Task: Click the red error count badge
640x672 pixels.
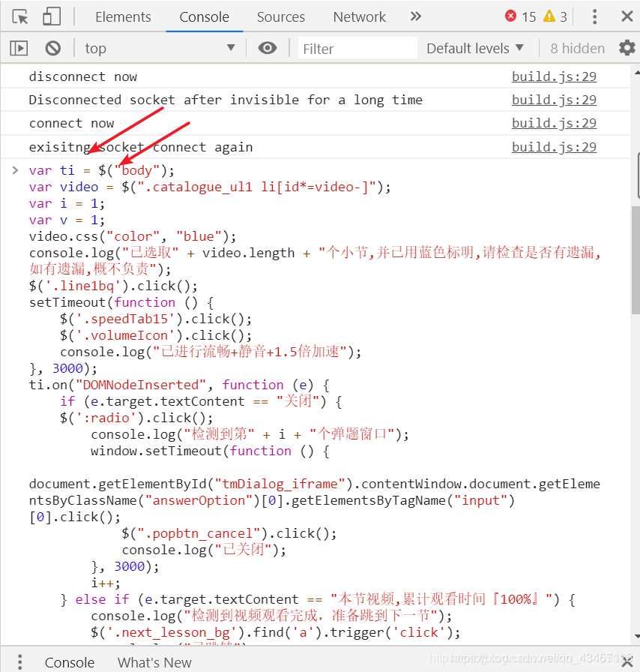Action: point(520,16)
